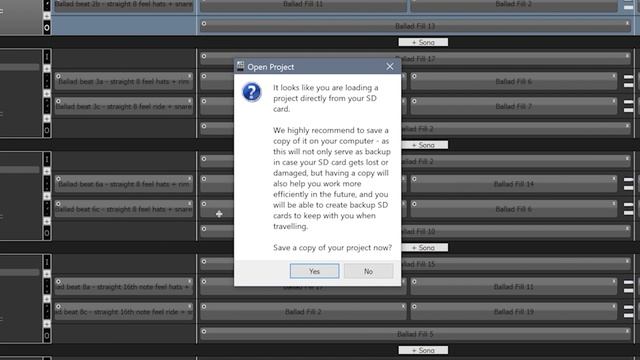Viewport: 640px width, 360px height.
Task: Remove Ballad beat 6c using its x icon
Action: point(190,204)
